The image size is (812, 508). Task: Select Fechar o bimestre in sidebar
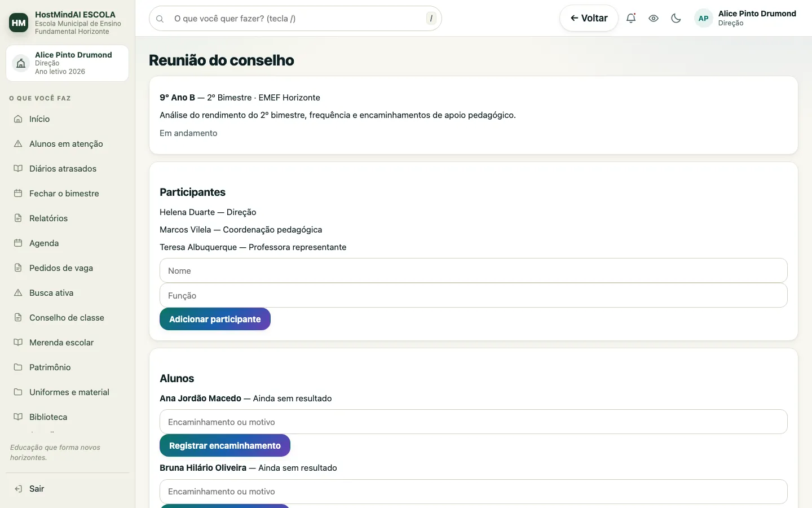pos(68,194)
